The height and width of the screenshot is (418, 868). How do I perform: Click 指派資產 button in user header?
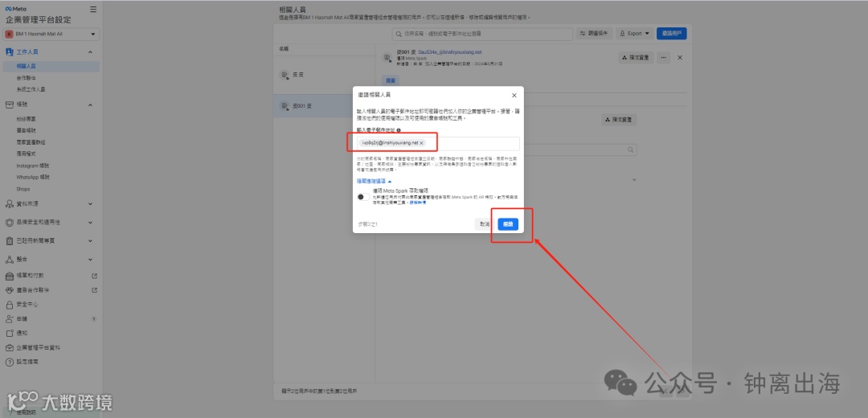(x=636, y=58)
